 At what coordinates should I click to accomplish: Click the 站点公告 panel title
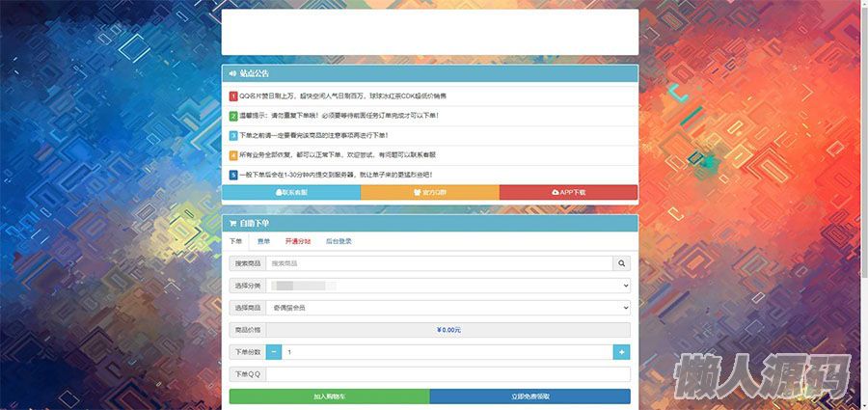(x=254, y=73)
